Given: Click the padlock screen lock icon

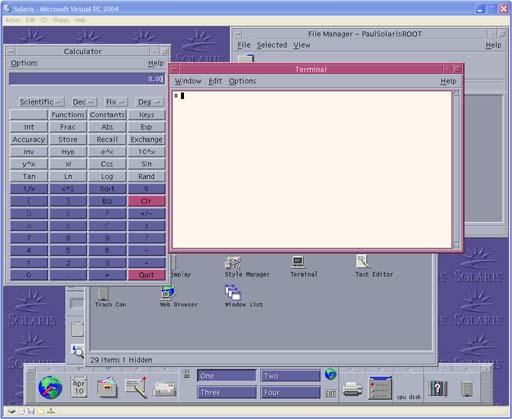Looking at the screenshot, I should (x=187, y=374).
